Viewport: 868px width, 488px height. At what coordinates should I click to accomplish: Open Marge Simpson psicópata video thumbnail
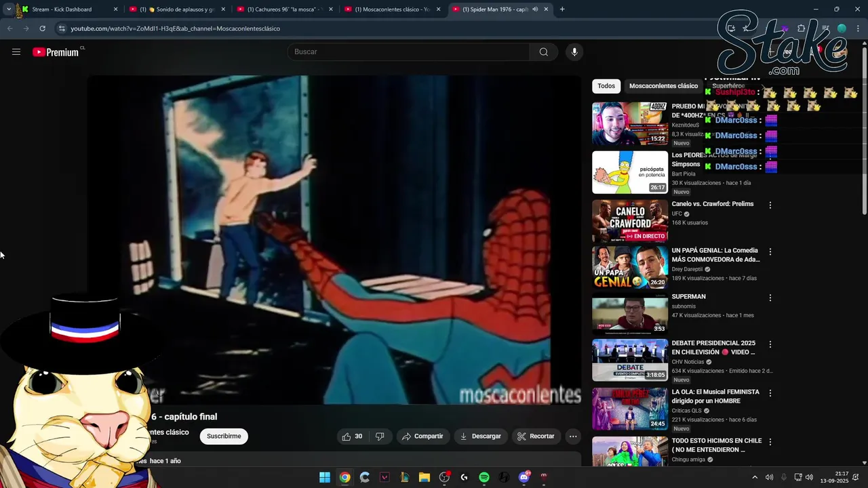[630, 172]
